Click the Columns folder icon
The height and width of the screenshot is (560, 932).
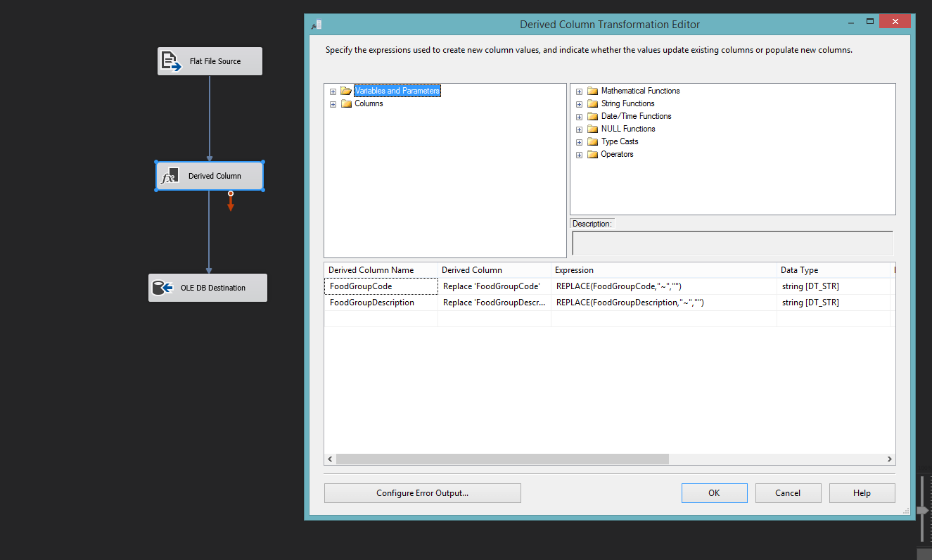[346, 103]
